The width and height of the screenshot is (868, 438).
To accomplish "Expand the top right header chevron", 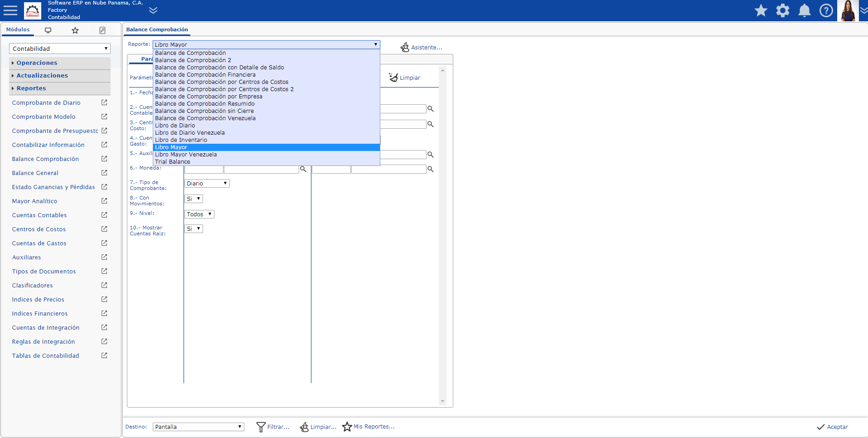I will (863, 10).
